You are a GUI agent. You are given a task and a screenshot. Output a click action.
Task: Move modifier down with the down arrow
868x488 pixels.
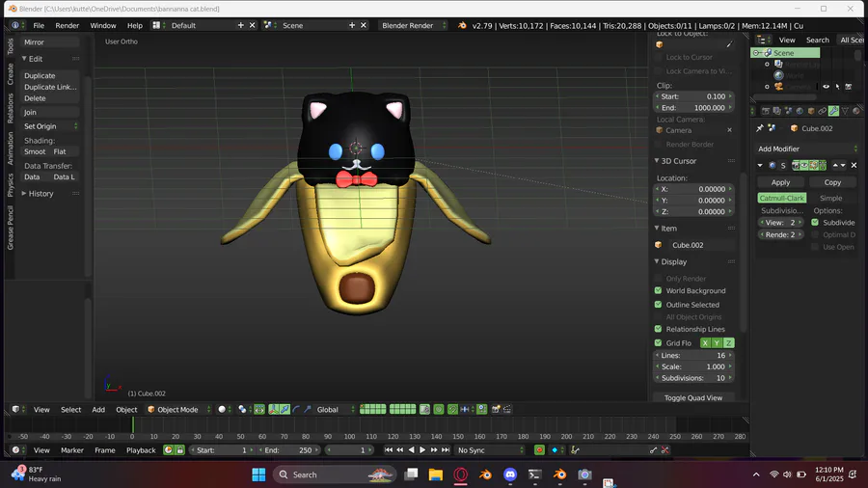pyautogui.click(x=843, y=166)
